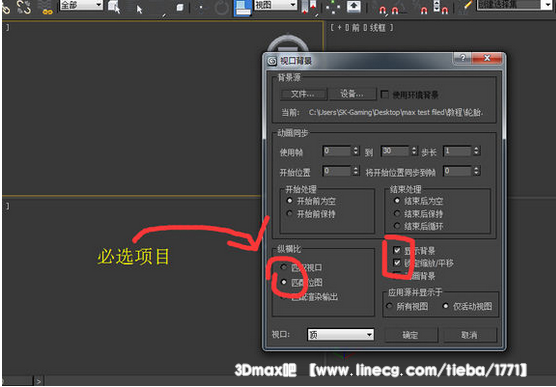Toggle Keyboard Shortcut Override icon
The width and height of the screenshot is (556, 387).
pyautogui.click(x=354, y=7)
